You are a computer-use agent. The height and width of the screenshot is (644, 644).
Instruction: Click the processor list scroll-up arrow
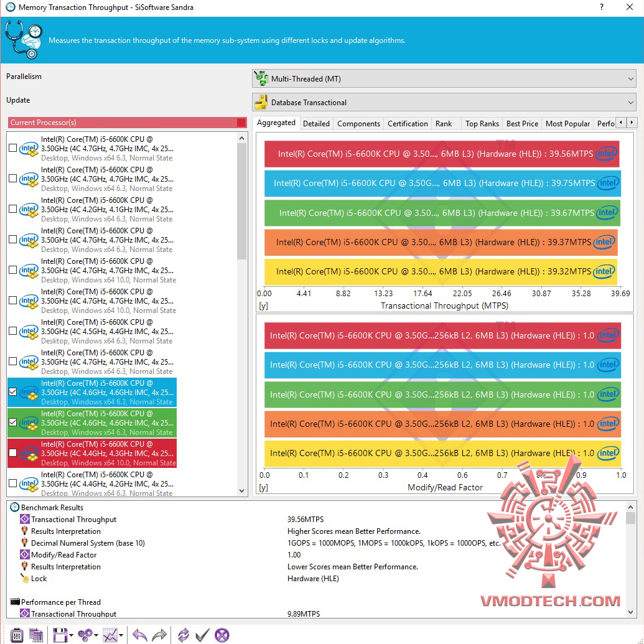[x=241, y=138]
